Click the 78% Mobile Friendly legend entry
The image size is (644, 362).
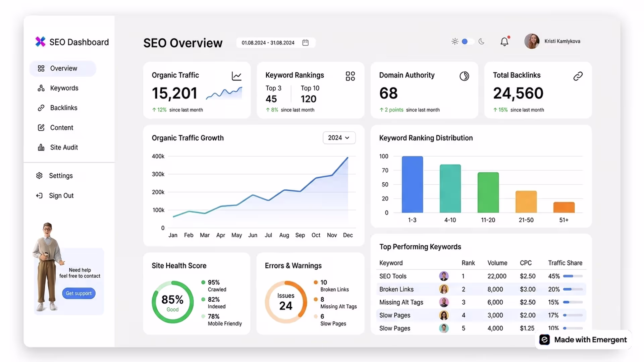(x=221, y=320)
